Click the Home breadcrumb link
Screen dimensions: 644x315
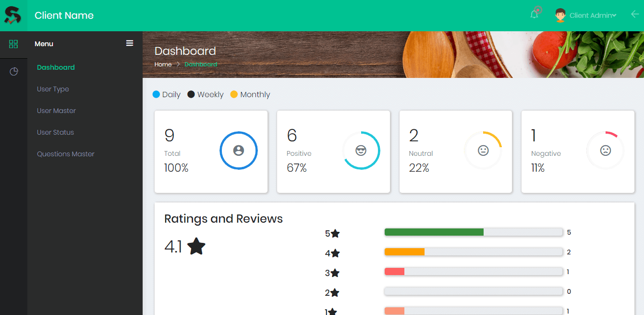(163, 64)
